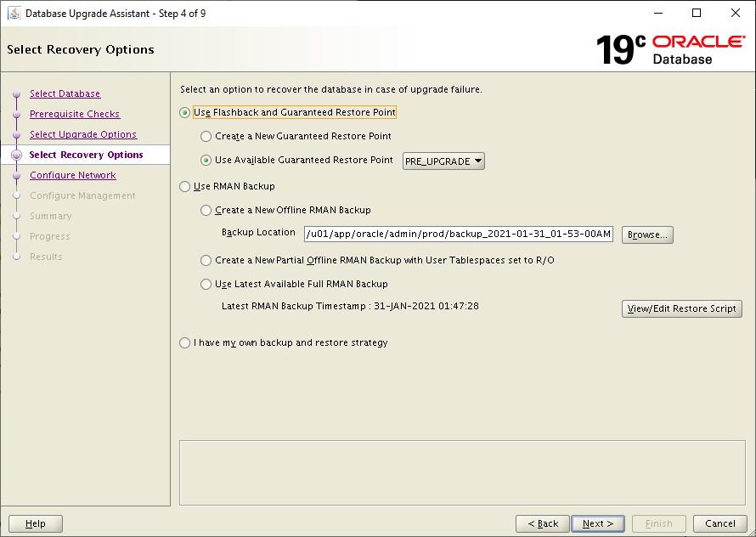Open the View/Edit Restore Script dialog
Image resolution: width=756 pixels, height=537 pixels.
pyautogui.click(x=681, y=308)
